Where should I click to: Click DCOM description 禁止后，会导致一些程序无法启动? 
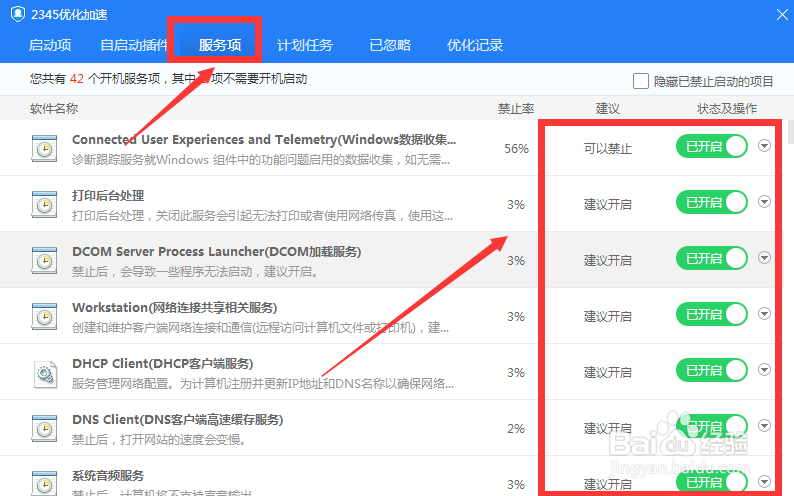(195, 272)
